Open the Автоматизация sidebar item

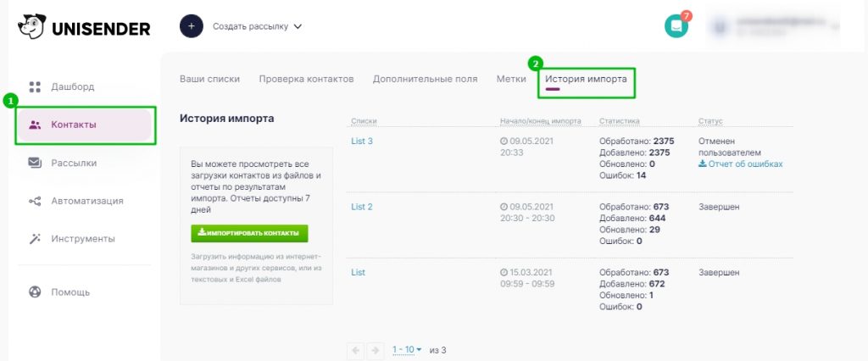coord(87,201)
